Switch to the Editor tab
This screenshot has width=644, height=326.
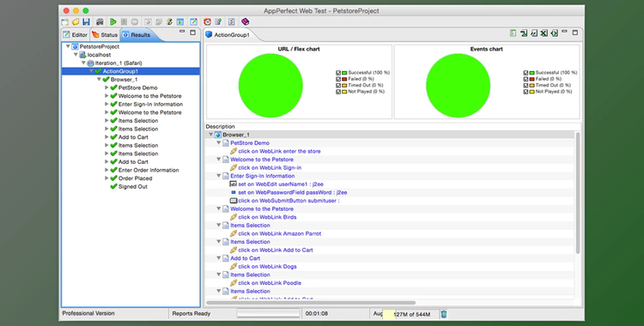[76, 35]
